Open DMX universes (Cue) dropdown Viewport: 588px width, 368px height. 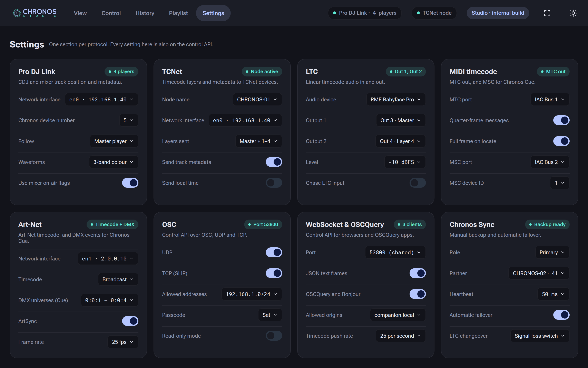click(x=110, y=300)
